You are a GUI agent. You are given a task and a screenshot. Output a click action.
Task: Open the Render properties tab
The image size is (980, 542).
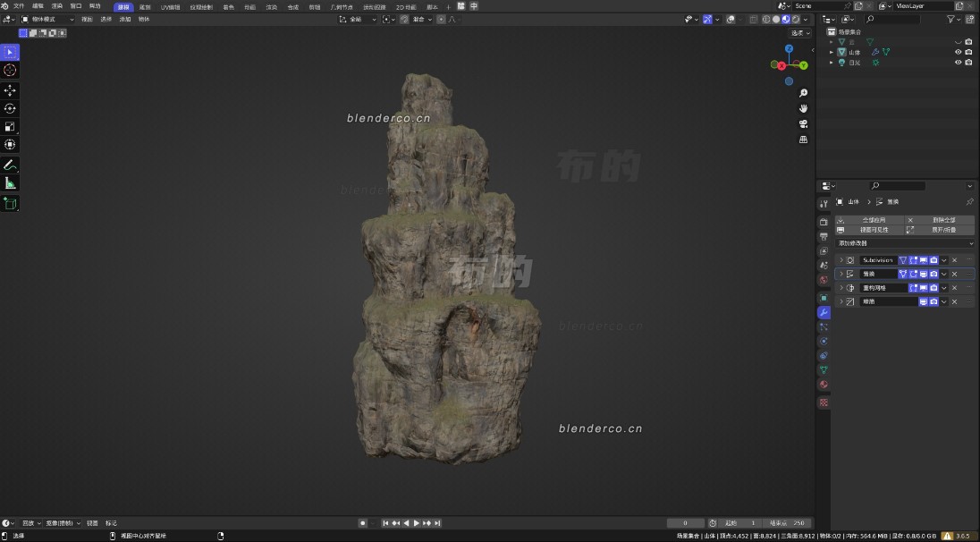(824, 222)
